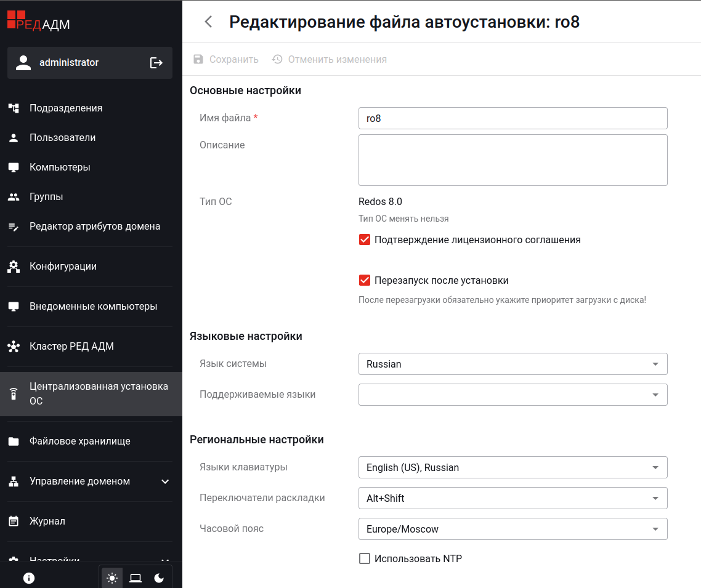The width and height of the screenshot is (701, 588).
Task: Open the Часовой пояс dropdown
Action: tap(513, 529)
